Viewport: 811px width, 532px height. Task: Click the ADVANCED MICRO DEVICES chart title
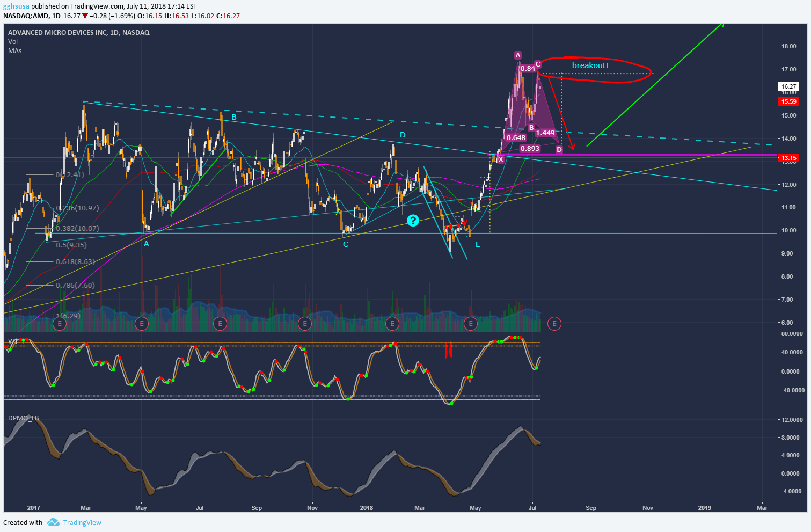[x=79, y=32]
